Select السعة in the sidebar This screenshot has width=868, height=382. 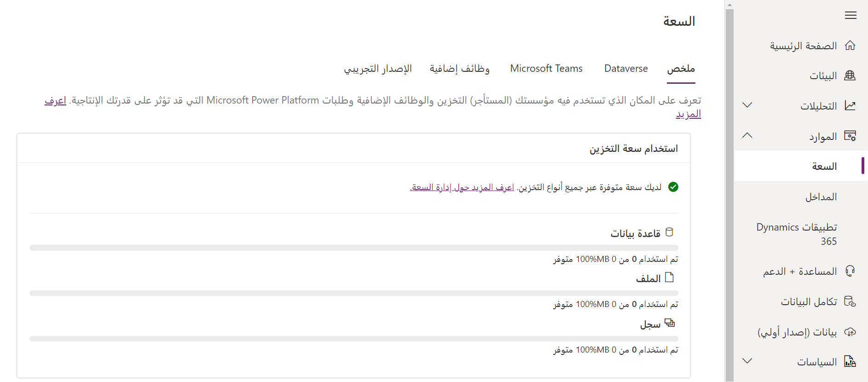801,166
